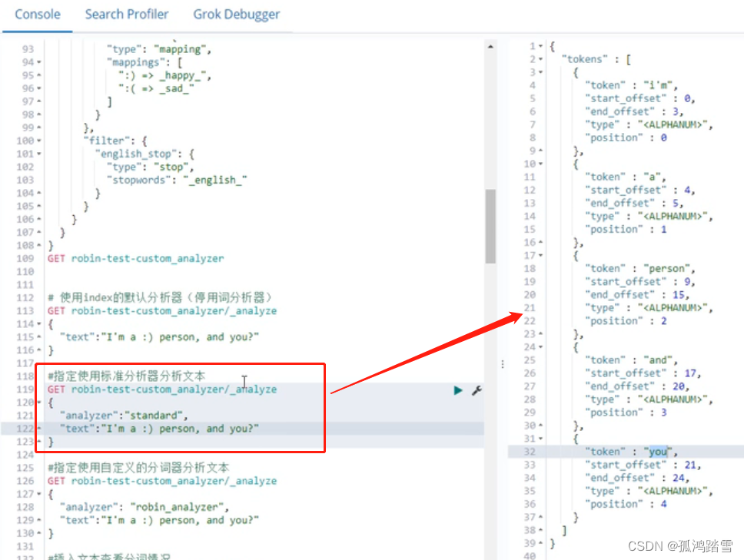Collapse the fold arrow at output line 17

tap(540, 255)
